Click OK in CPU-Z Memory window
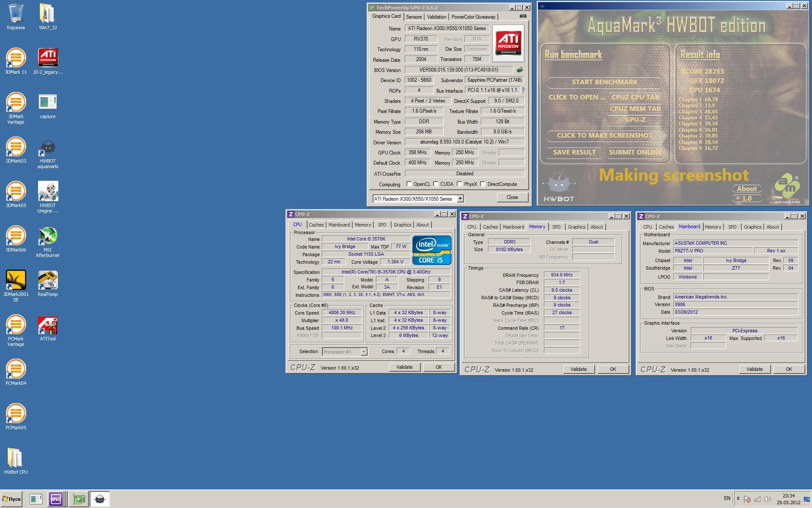This screenshot has height=508, width=812. point(613,369)
